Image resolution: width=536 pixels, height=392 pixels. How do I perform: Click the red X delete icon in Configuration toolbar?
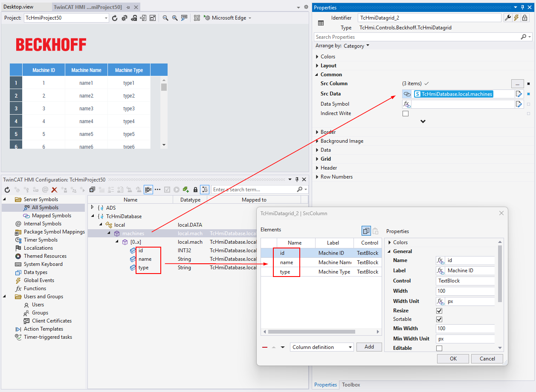point(54,190)
